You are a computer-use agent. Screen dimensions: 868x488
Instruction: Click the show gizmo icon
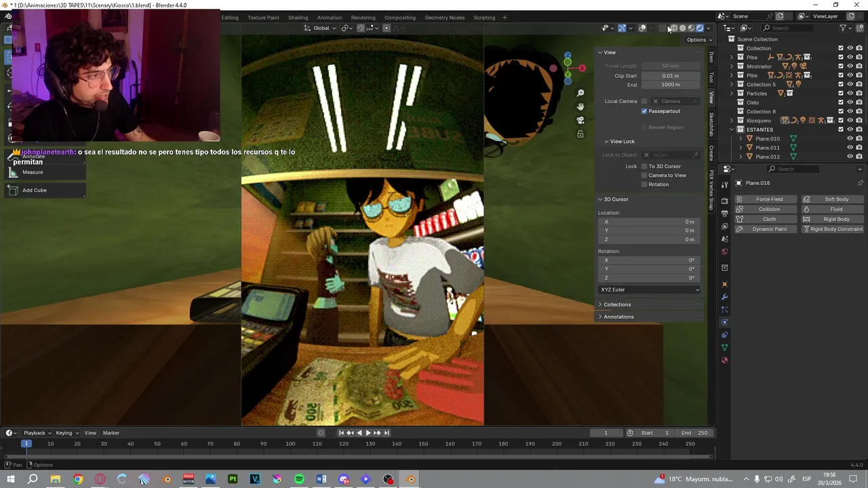coord(622,28)
